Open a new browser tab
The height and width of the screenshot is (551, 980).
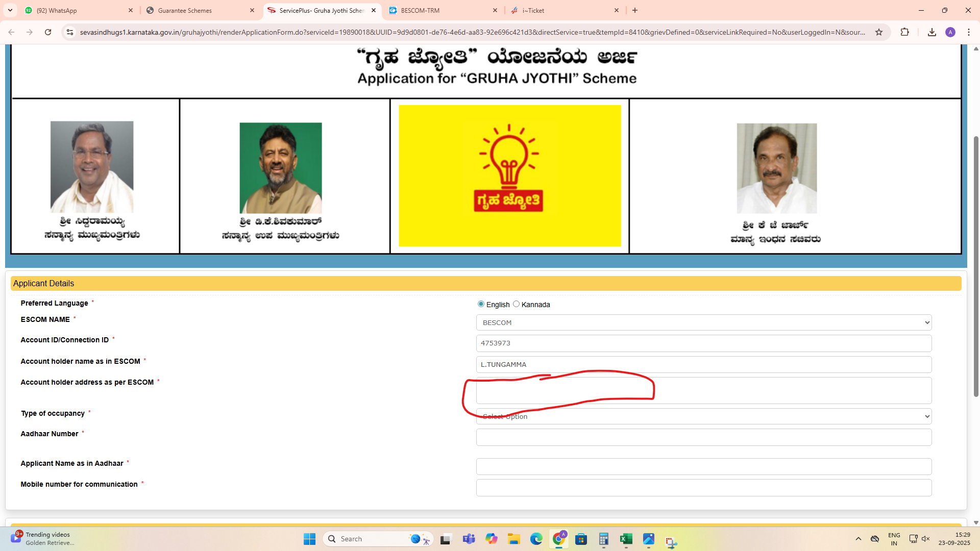pos(635,10)
